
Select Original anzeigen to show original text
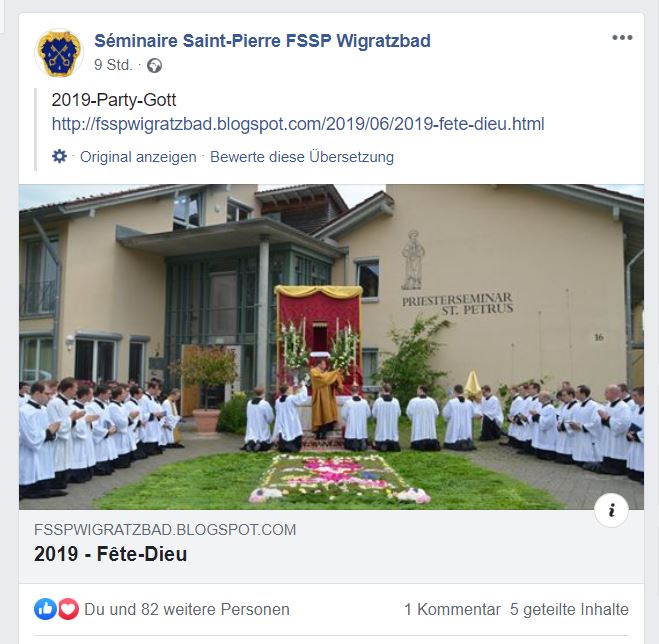[138, 157]
